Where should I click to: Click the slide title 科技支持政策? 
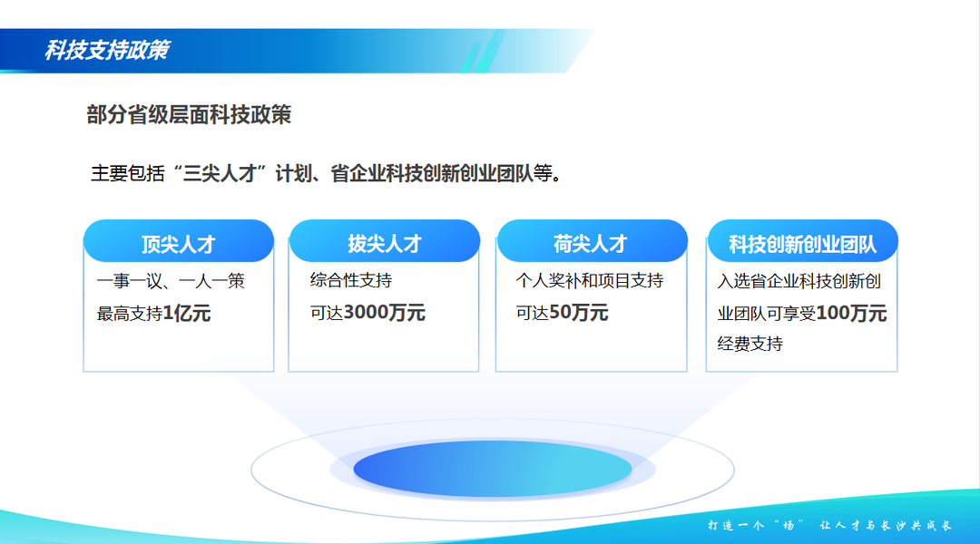pyautogui.click(x=106, y=51)
